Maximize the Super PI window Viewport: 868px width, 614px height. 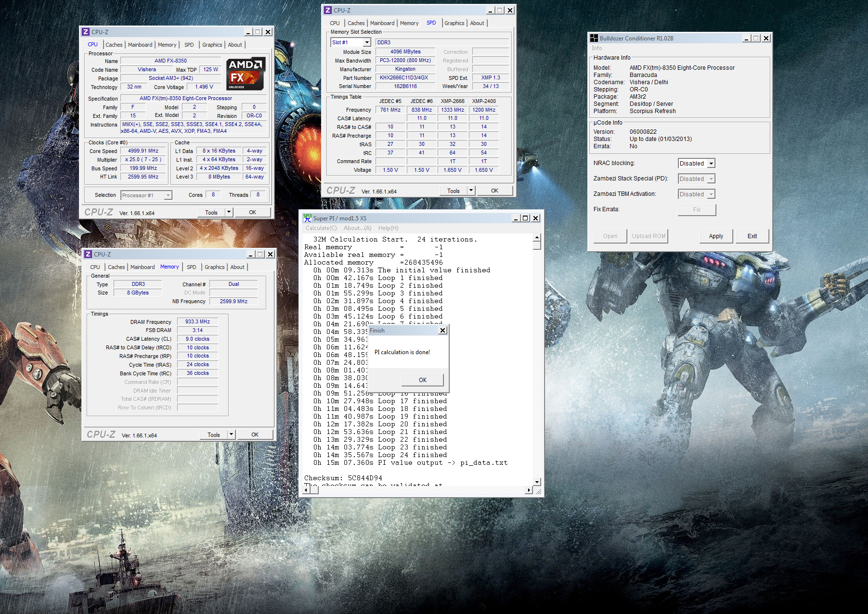[x=526, y=218]
